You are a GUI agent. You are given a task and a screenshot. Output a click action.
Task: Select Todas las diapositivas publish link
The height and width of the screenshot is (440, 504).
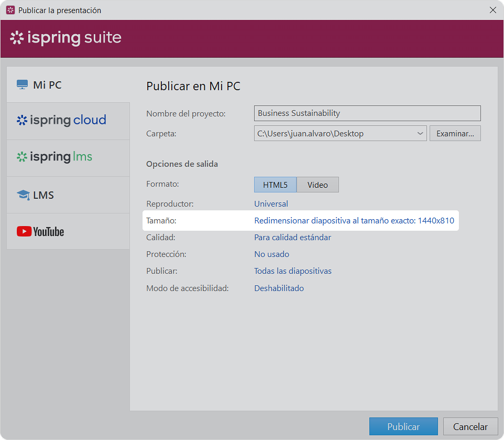[293, 271]
